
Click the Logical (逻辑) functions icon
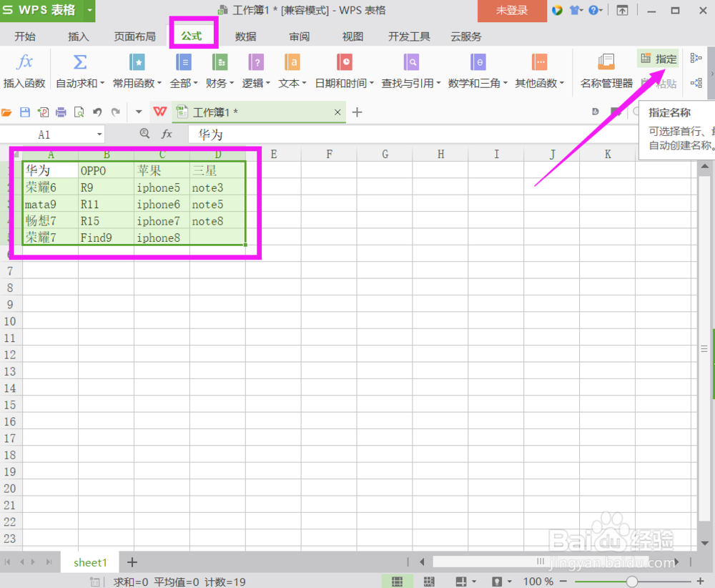256,62
